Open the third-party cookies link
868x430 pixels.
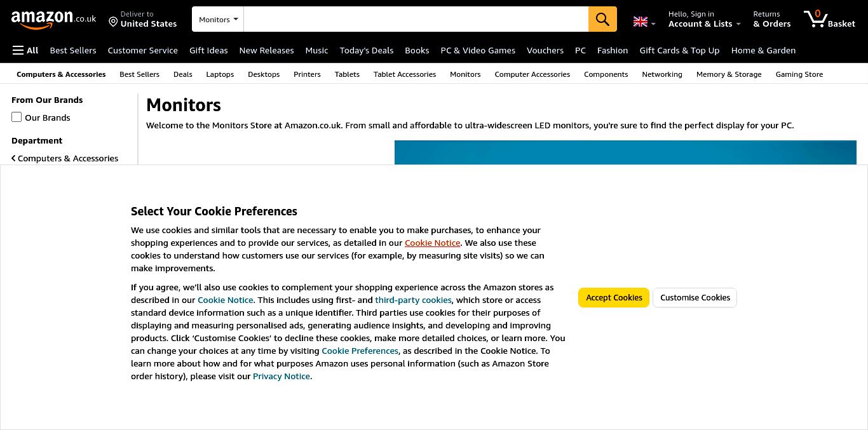[413, 300]
